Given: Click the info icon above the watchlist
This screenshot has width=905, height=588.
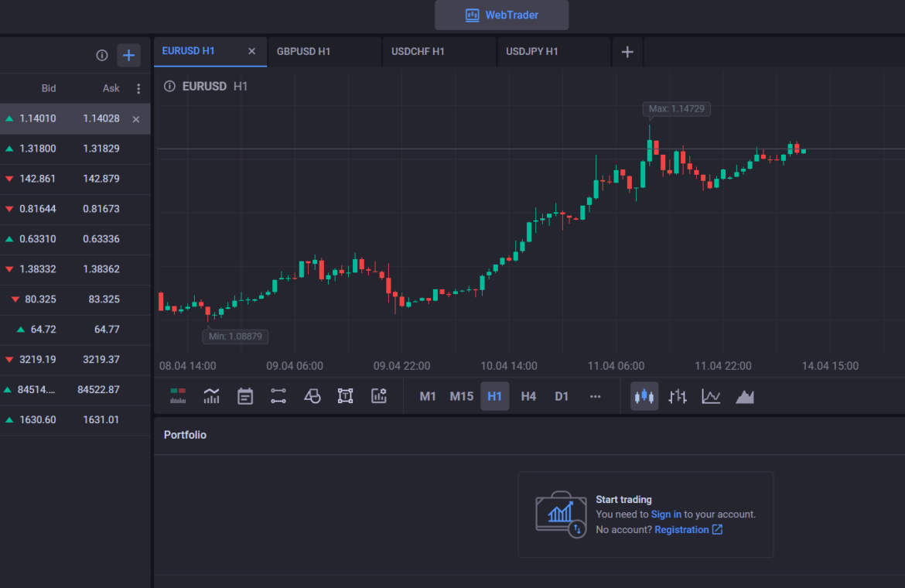Looking at the screenshot, I should pos(101,56).
